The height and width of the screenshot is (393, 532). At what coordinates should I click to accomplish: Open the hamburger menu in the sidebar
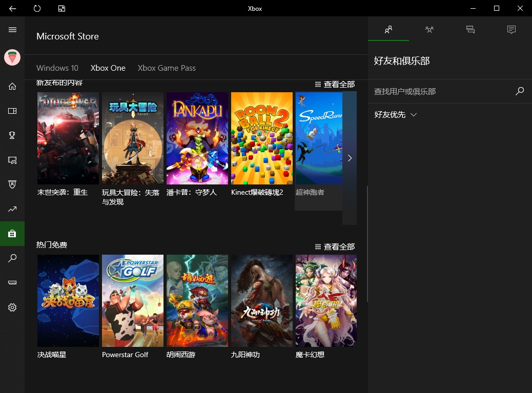pyautogui.click(x=12, y=30)
